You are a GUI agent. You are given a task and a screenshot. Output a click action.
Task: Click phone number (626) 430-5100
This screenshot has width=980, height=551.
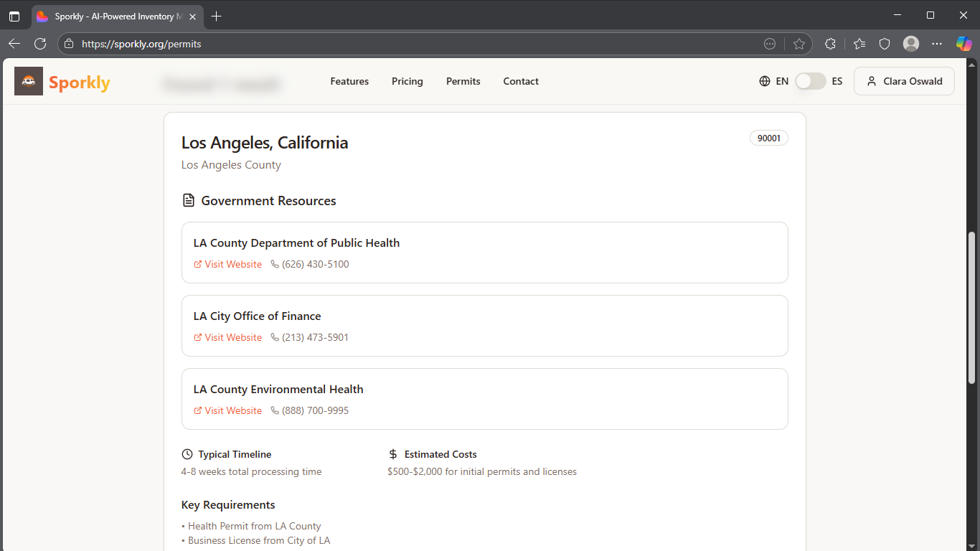316,264
